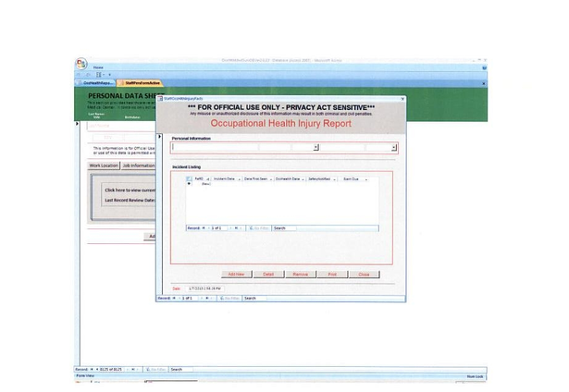Viewport: 569px width, 392px height.
Task: Open the Work Location tab
Action: point(104,165)
